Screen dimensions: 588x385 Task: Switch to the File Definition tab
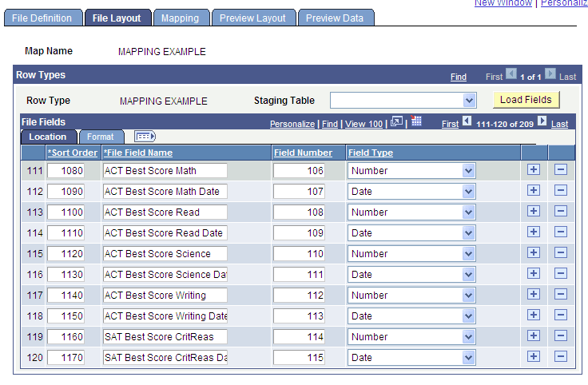[42, 18]
